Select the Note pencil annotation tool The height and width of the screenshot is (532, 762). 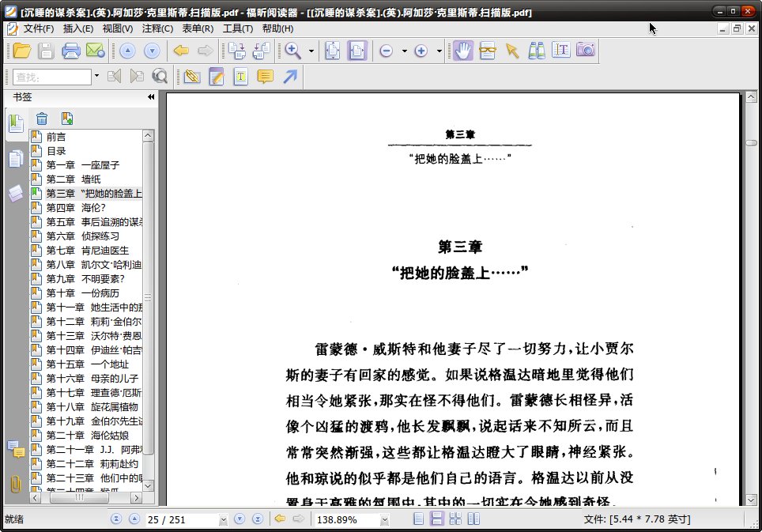point(217,76)
